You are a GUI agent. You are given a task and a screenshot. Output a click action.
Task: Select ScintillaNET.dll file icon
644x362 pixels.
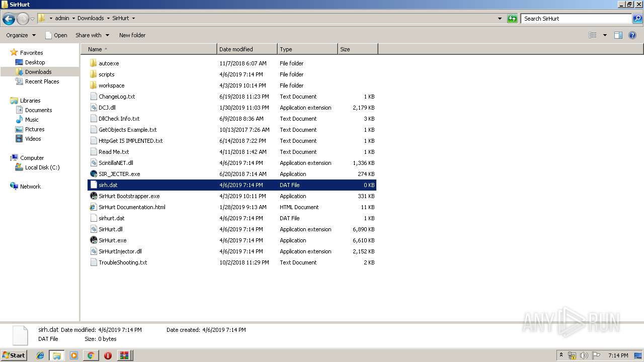93,163
